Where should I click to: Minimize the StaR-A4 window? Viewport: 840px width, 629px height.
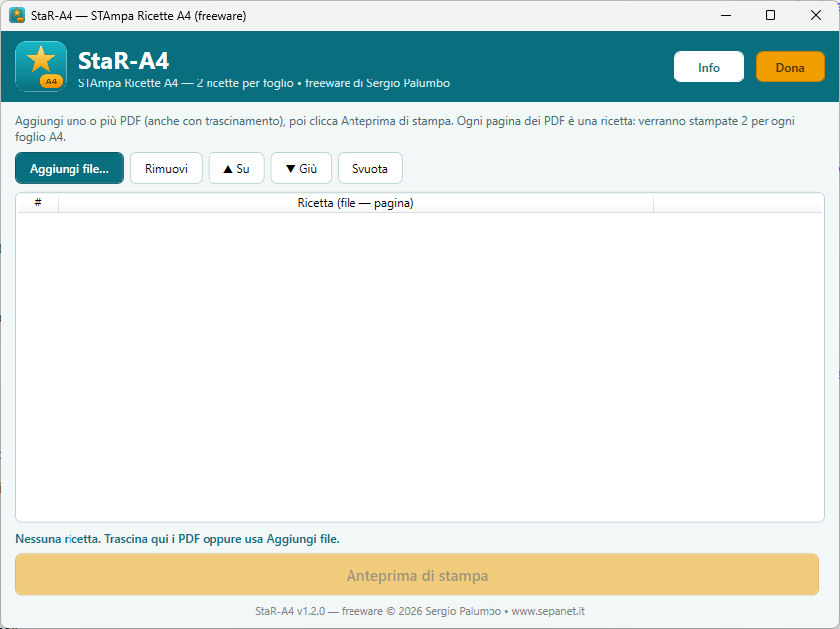point(726,15)
